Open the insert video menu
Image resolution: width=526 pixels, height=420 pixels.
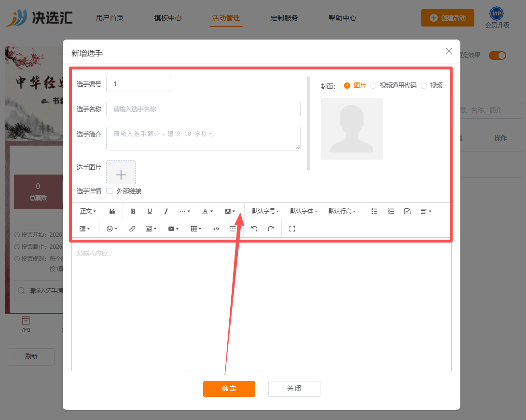click(173, 229)
